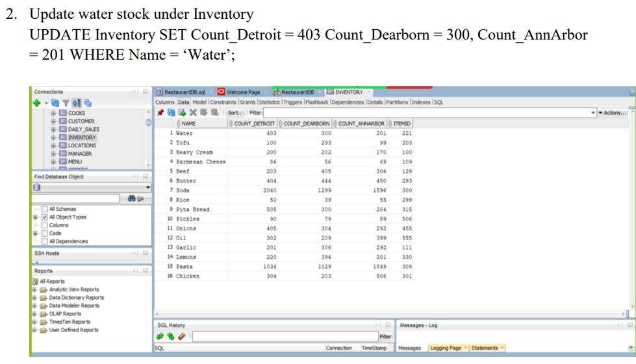Enable the All Schemas checkbox

[x=45, y=209]
